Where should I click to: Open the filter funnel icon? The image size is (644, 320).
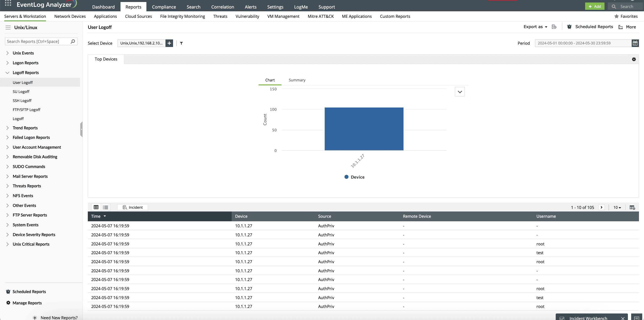181,43
